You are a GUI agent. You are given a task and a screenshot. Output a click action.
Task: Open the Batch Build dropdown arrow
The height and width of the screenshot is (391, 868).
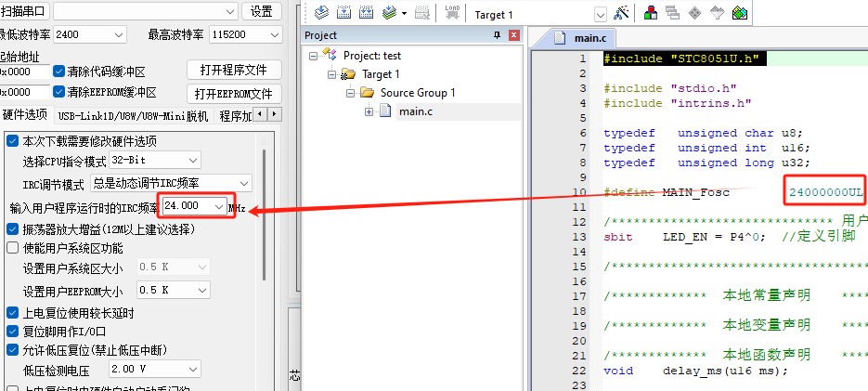tap(404, 13)
